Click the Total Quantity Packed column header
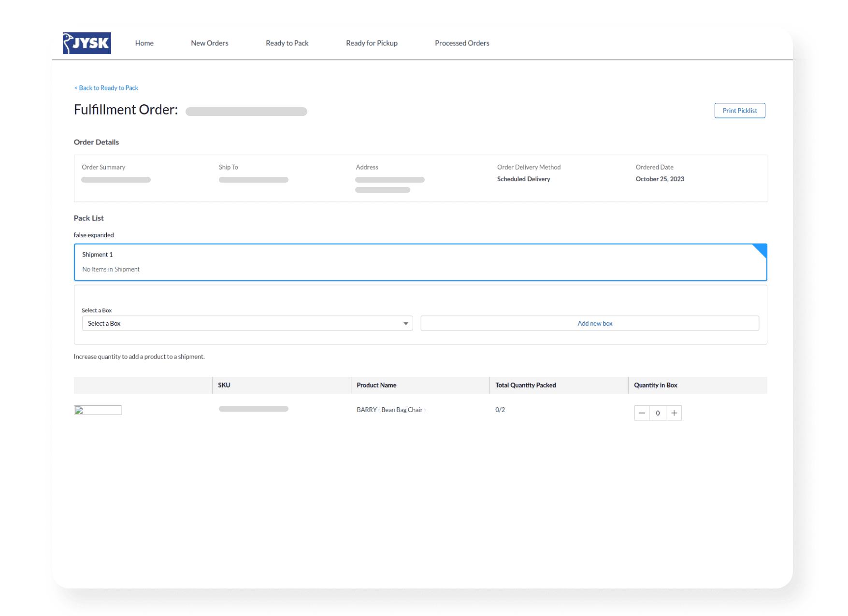 pyautogui.click(x=525, y=385)
